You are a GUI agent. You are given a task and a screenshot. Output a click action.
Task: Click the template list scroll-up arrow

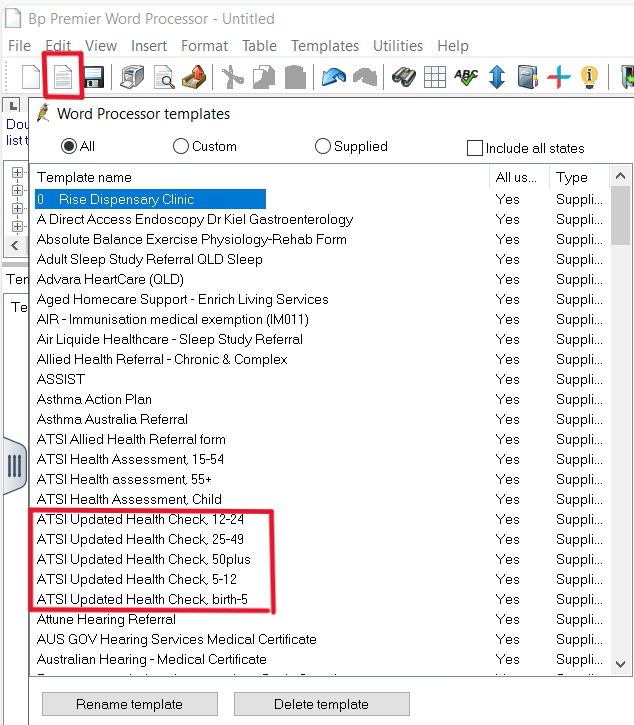tap(621, 176)
